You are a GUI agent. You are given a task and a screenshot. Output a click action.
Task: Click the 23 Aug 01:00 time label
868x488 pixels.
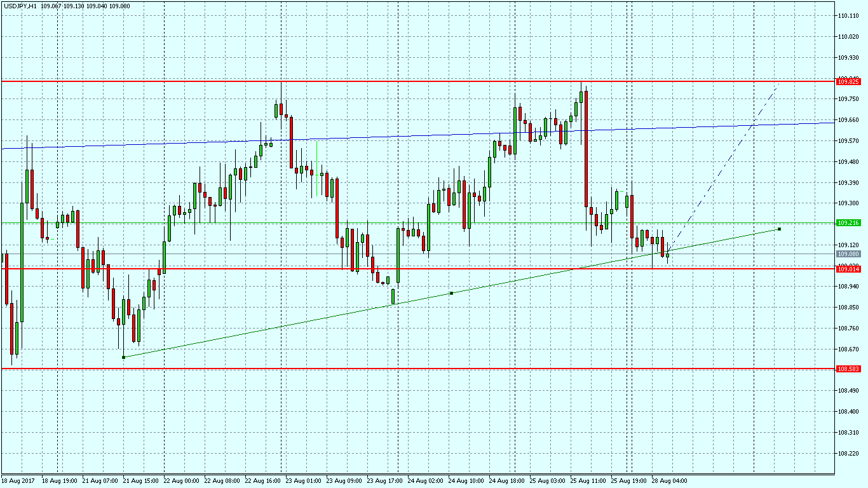click(x=304, y=481)
